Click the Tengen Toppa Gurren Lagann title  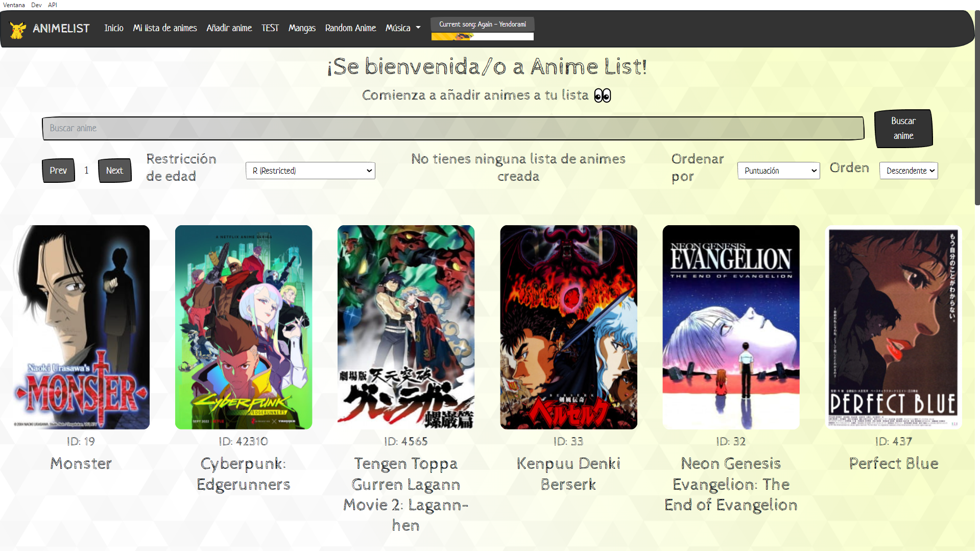[406, 494]
